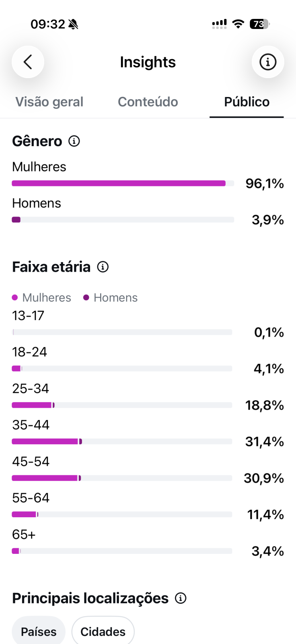This screenshot has height=644, width=296.
Task: Tap the Homens 3,9% gender bar
Action: click(x=123, y=220)
